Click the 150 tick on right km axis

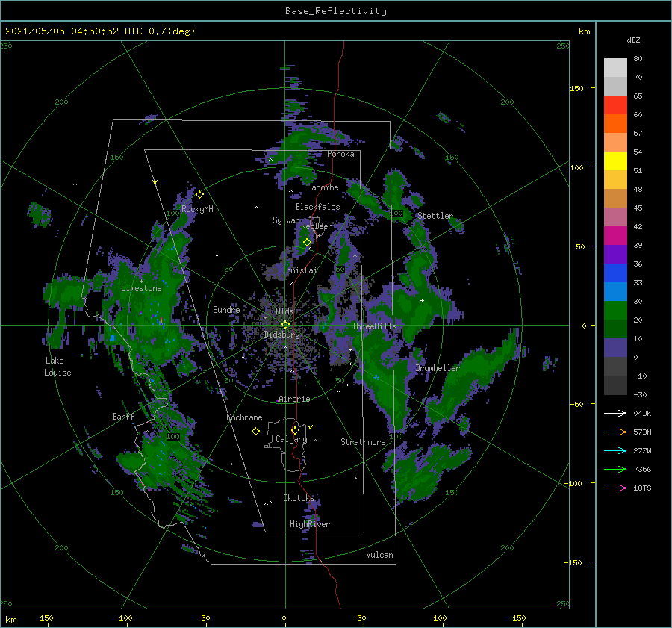(577, 89)
